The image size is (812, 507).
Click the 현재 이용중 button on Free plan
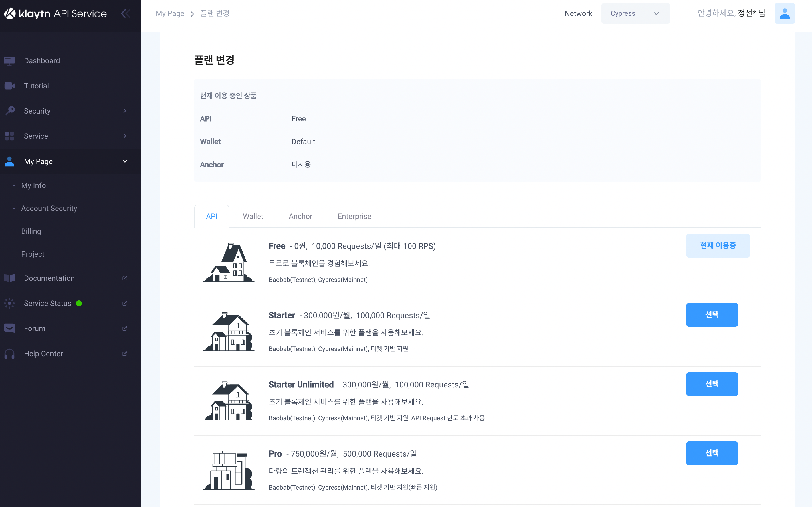click(718, 245)
